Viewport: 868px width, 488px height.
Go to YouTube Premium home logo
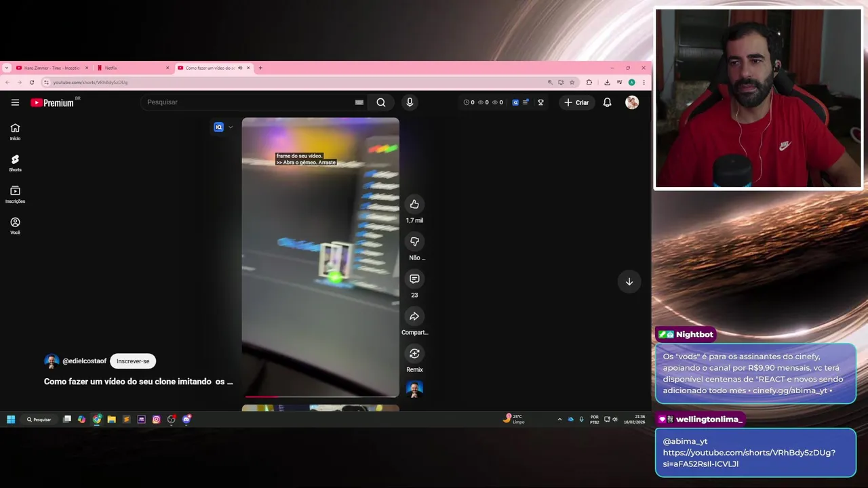(52, 102)
